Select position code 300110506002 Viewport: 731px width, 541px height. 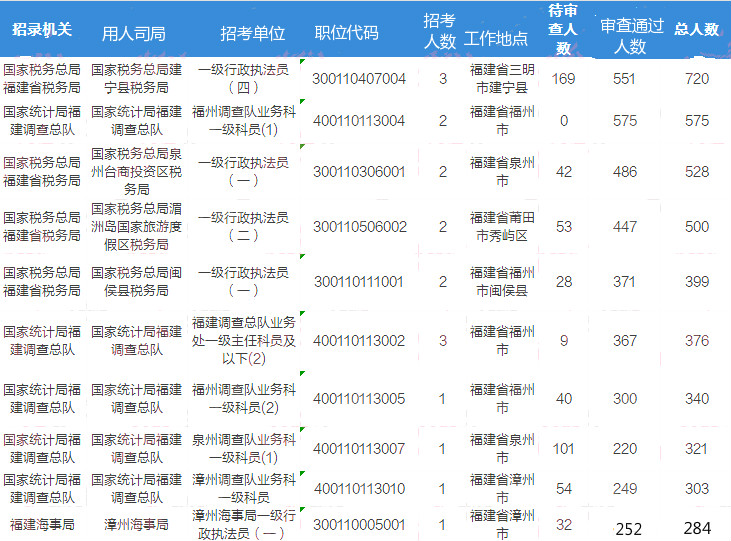360,227
